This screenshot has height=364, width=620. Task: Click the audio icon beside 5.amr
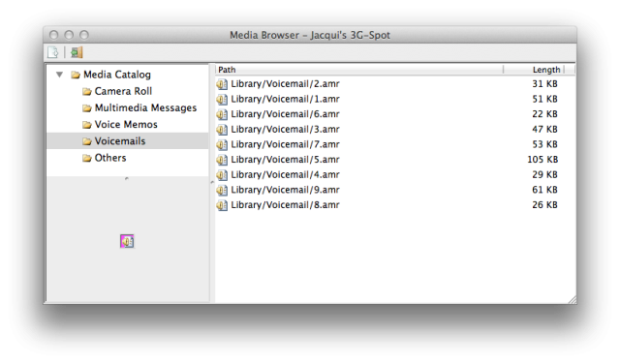[222, 160]
